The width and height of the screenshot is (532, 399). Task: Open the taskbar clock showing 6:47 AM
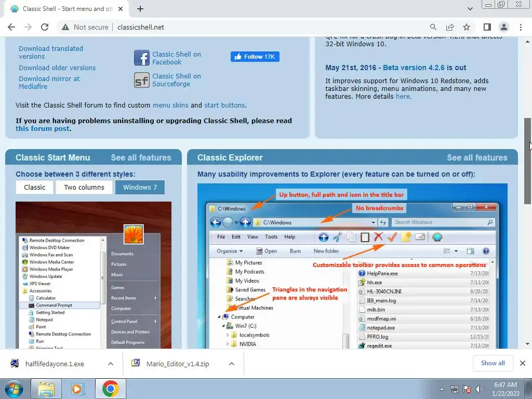(x=506, y=389)
